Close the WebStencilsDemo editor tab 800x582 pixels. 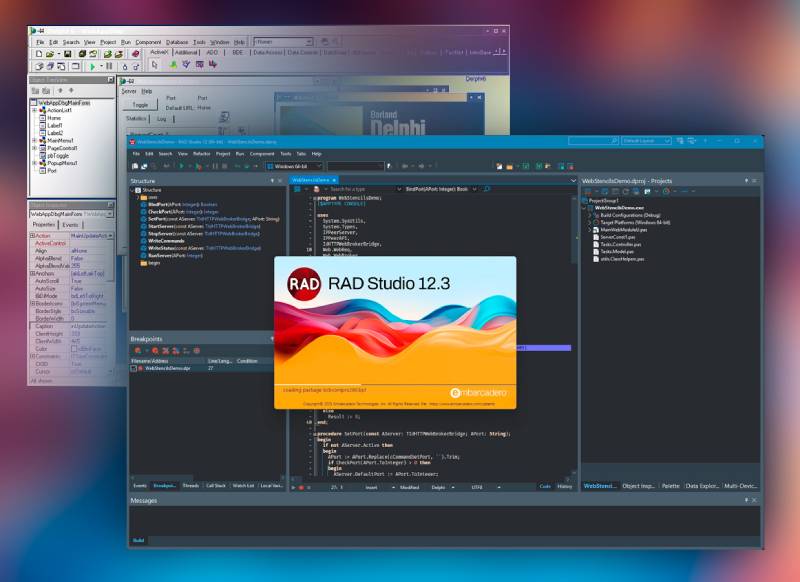pos(334,180)
